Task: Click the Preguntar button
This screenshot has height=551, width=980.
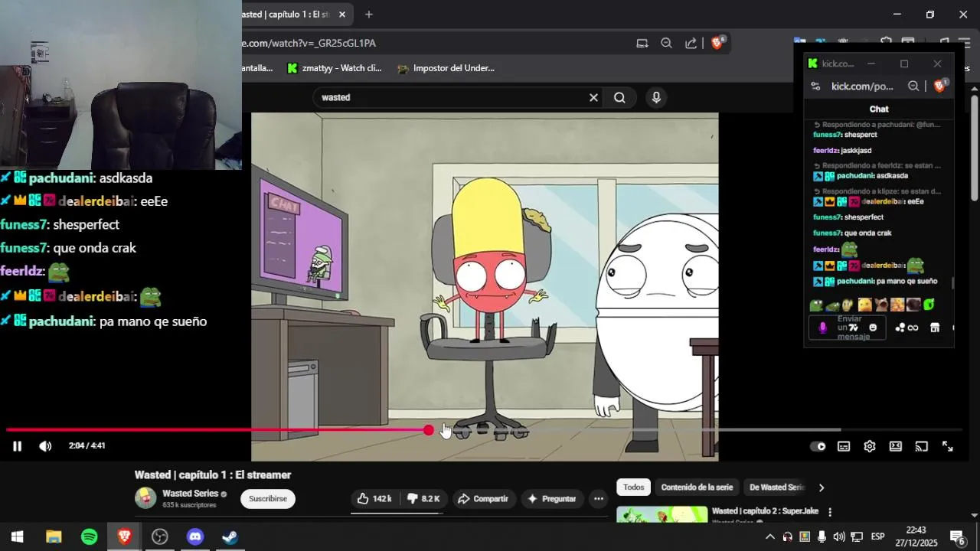Action: click(x=551, y=499)
